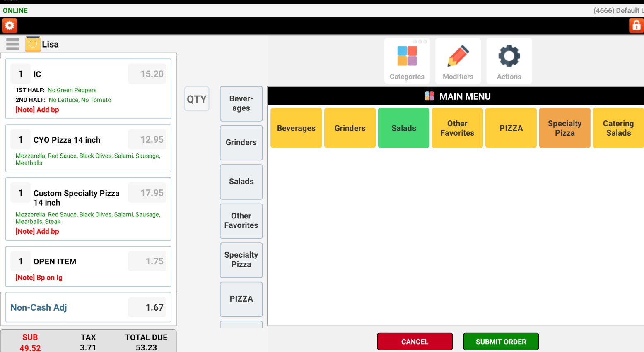Open the green Salads menu tile
This screenshot has height=352, width=644.
point(404,128)
